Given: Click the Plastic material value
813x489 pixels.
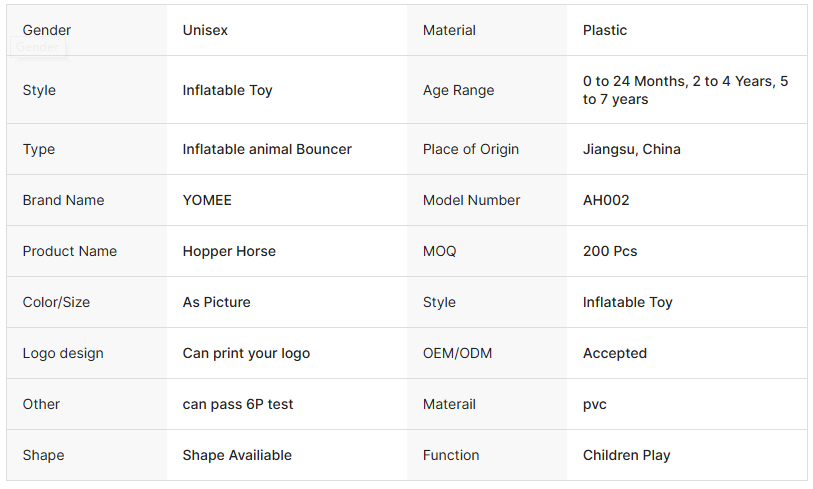Looking at the screenshot, I should [x=605, y=30].
